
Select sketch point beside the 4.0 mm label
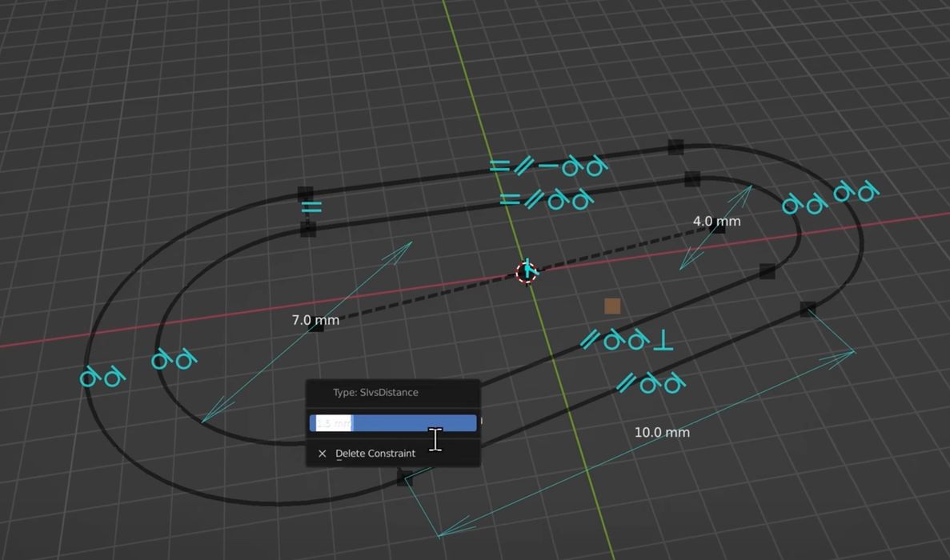(x=719, y=227)
